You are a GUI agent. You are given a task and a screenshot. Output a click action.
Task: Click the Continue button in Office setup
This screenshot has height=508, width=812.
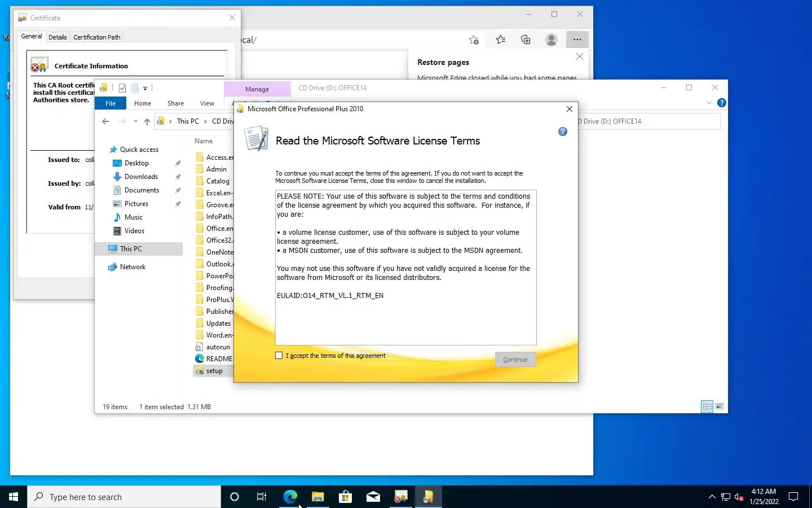[515, 360]
